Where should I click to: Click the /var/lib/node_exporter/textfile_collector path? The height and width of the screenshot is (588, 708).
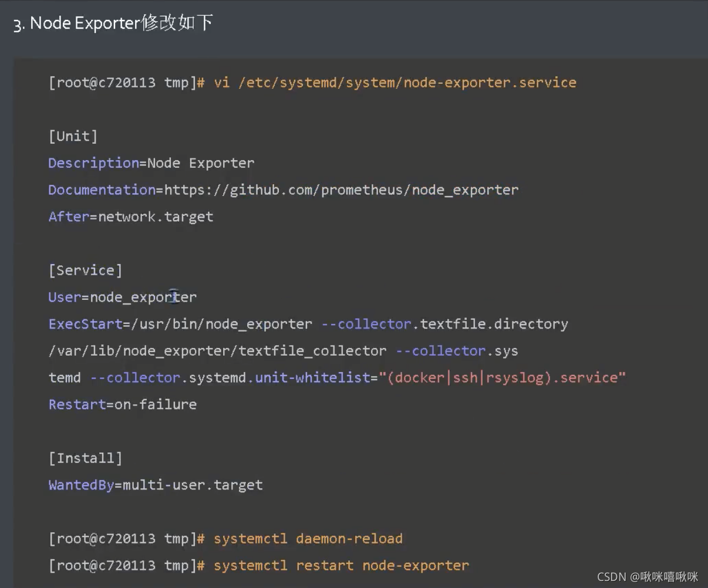(217, 351)
